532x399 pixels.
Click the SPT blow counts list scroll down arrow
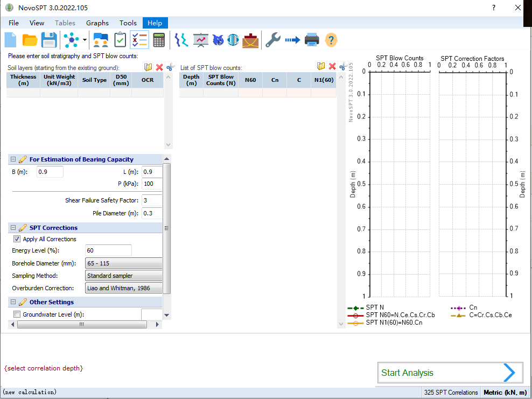(341, 324)
